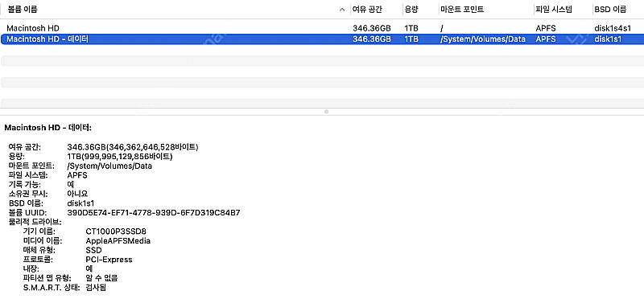Image resolution: width=644 pixels, height=299 pixels.
Task: Click the 알 수 없음 partition map value
Action: [101, 278]
